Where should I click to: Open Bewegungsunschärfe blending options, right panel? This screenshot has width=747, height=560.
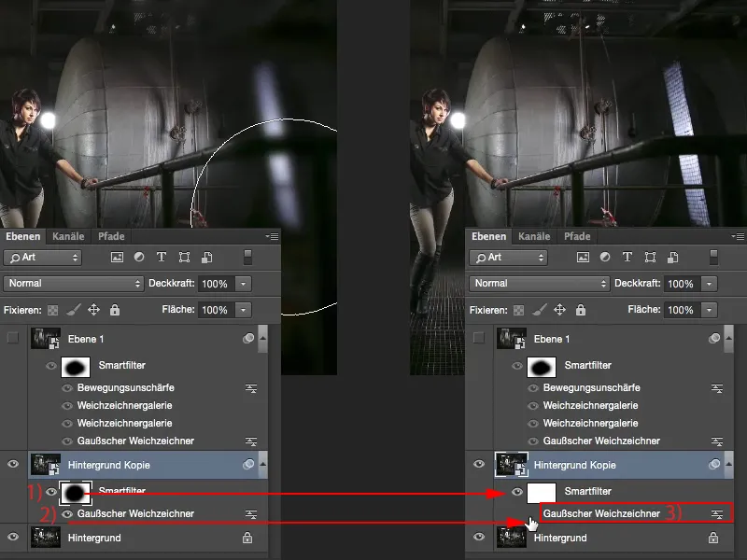tap(717, 388)
